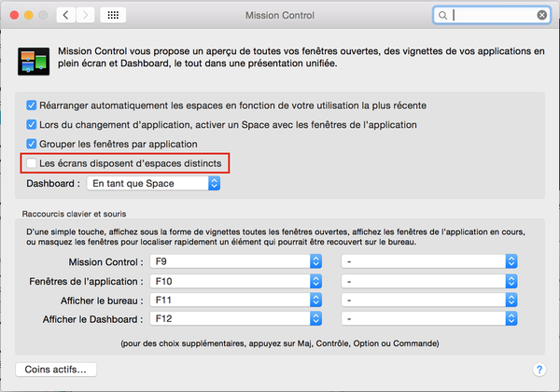Open the Dashboard 'En tant que Space' dropdown
Viewport: 560px width, 392px height.
pos(154,184)
